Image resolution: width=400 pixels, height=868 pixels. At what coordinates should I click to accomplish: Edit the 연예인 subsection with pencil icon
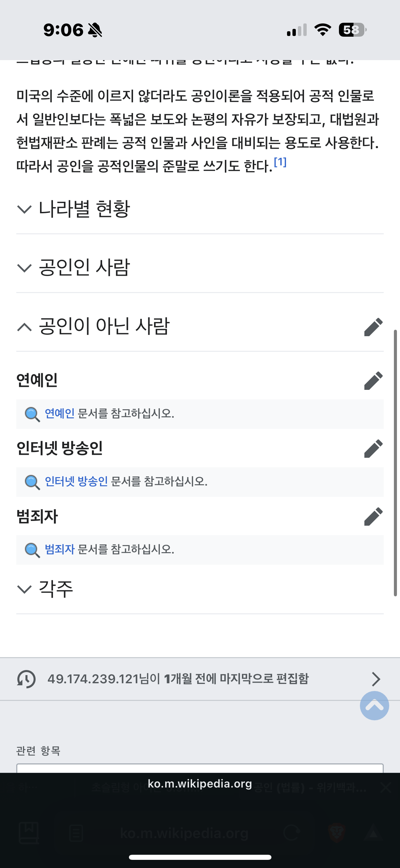[x=373, y=380]
